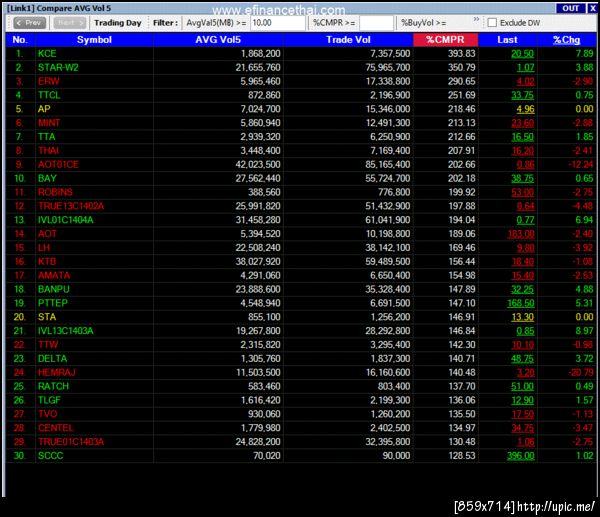Select the TLGF symbol
600x517 pixels.
(x=49, y=400)
